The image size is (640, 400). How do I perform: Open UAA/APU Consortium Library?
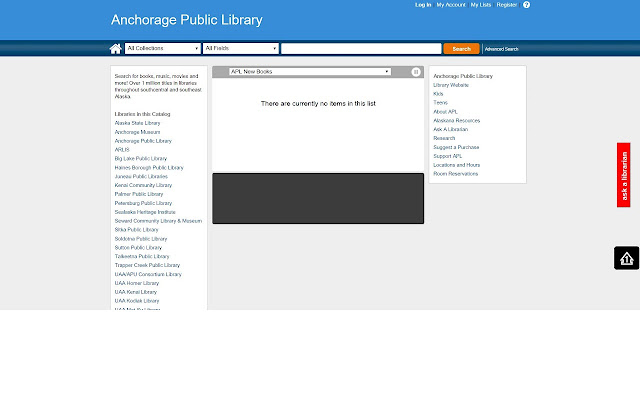click(x=148, y=274)
